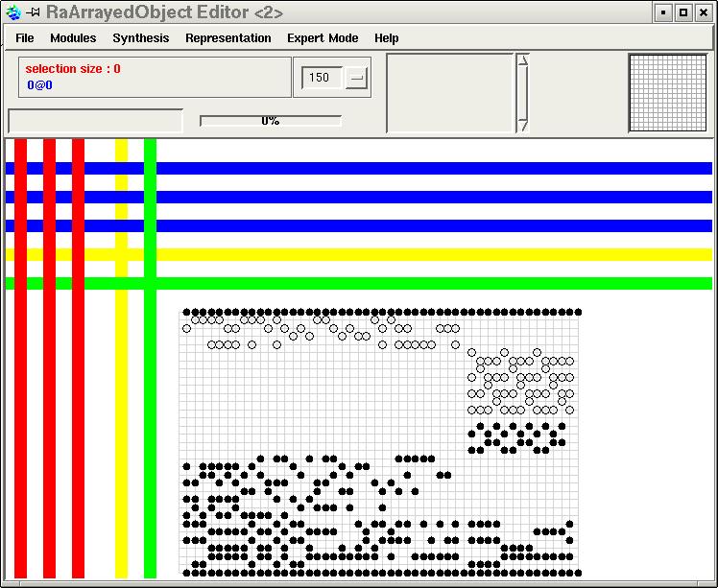
Task: Click the scroll up arrow of text panel
Action: [x=523, y=60]
